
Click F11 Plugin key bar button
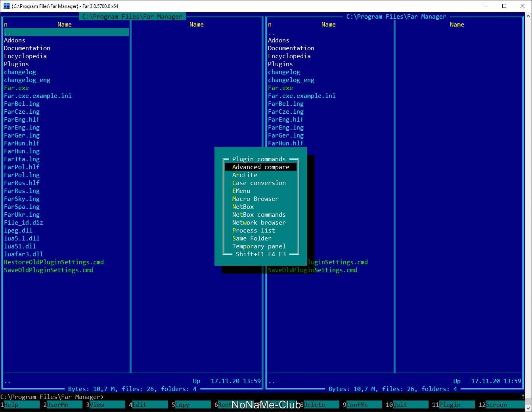click(x=453, y=404)
